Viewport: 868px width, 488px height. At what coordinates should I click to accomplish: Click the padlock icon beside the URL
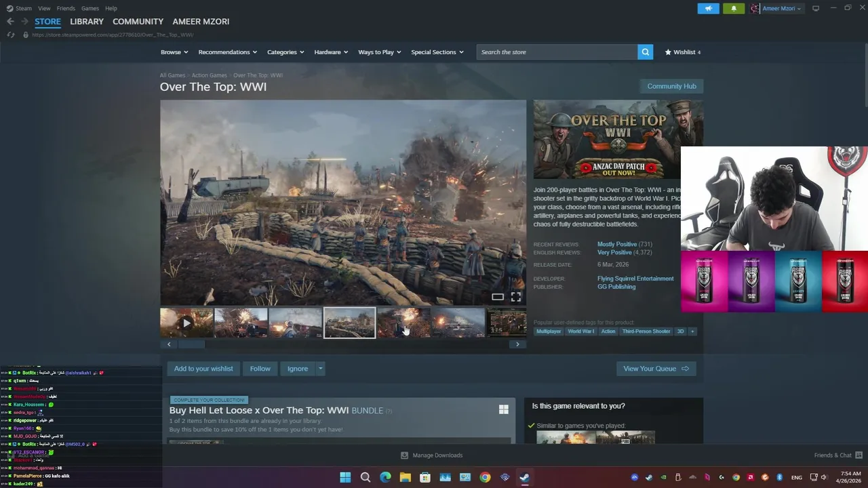click(26, 35)
